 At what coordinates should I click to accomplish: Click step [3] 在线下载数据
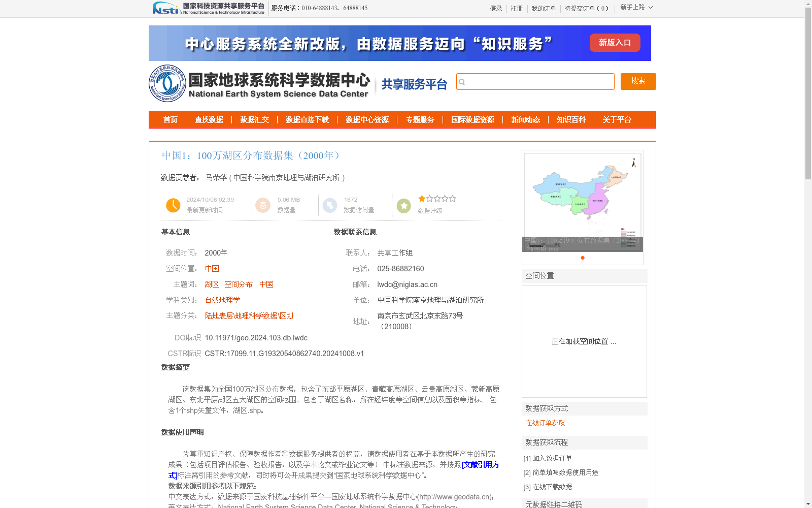tap(548, 487)
